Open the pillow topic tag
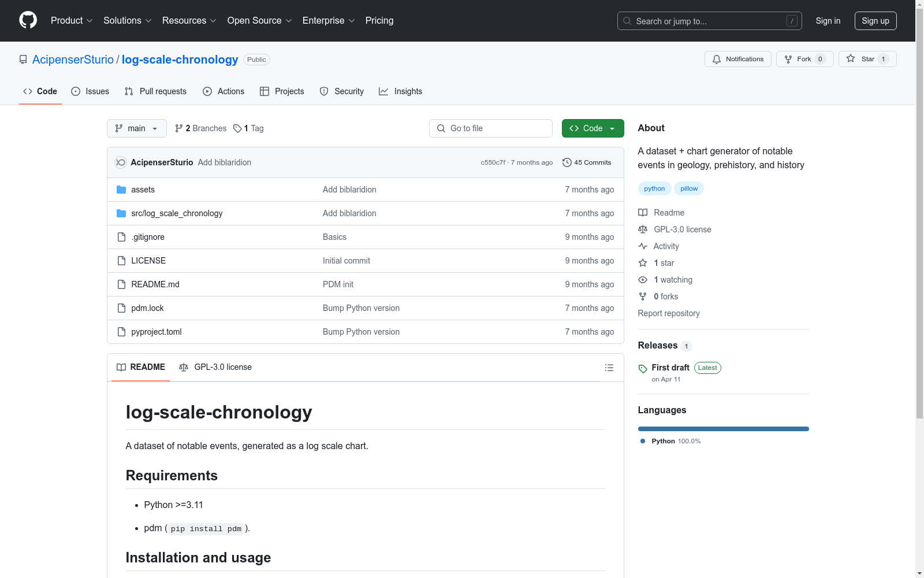Viewport: 924px width, 578px height. click(689, 188)
